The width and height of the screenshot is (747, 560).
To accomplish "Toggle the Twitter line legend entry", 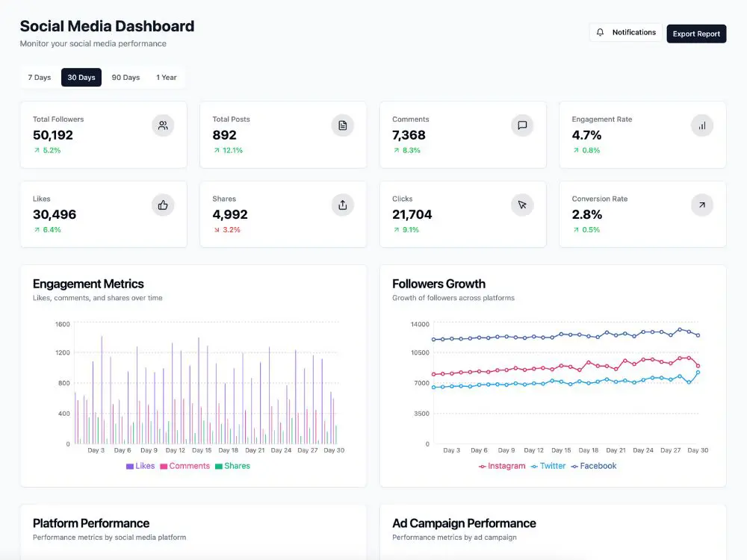I will (x=548, y=466).
